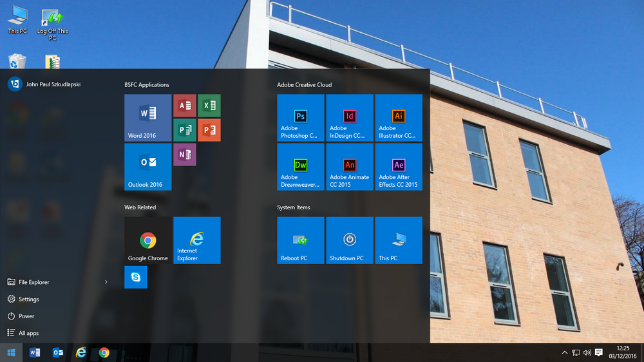The height and width of the screenshot is (362, 644).
Task: Open the Skype small tile
Action: click(x=135, y=277)
